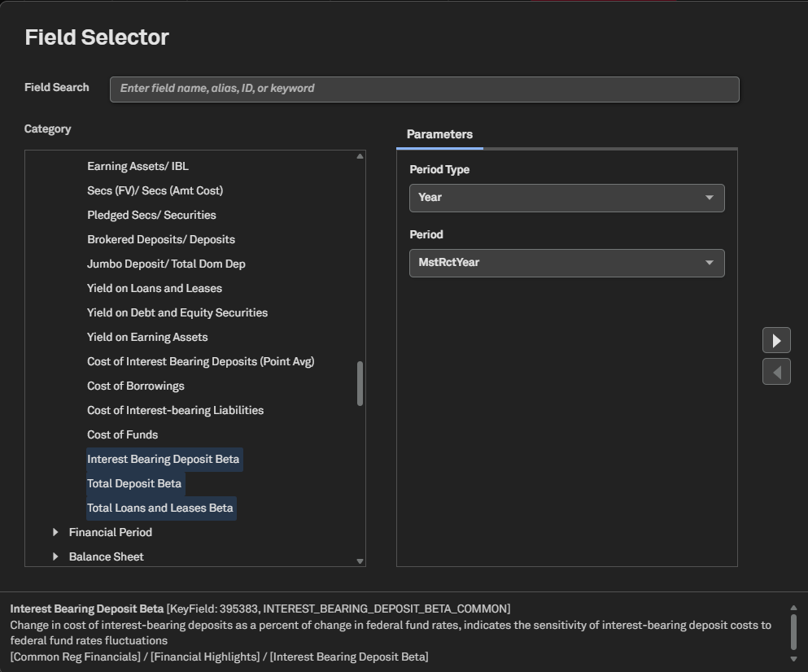Choose Cost of Funds in category list
The width and height of the screenshot is (808, 672).
[123, 434]
